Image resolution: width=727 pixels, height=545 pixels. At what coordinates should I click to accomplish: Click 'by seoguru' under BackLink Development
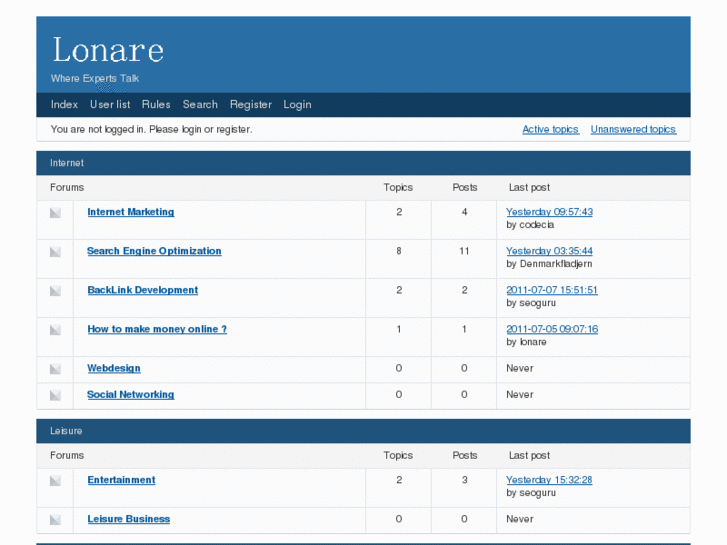click(x=531, y=303)
